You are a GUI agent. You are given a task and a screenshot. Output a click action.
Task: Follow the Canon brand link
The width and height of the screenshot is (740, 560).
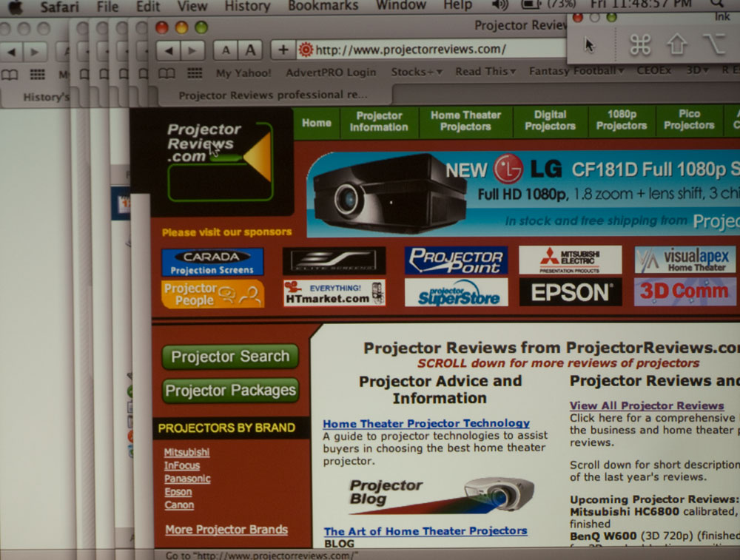pos(179,505)
